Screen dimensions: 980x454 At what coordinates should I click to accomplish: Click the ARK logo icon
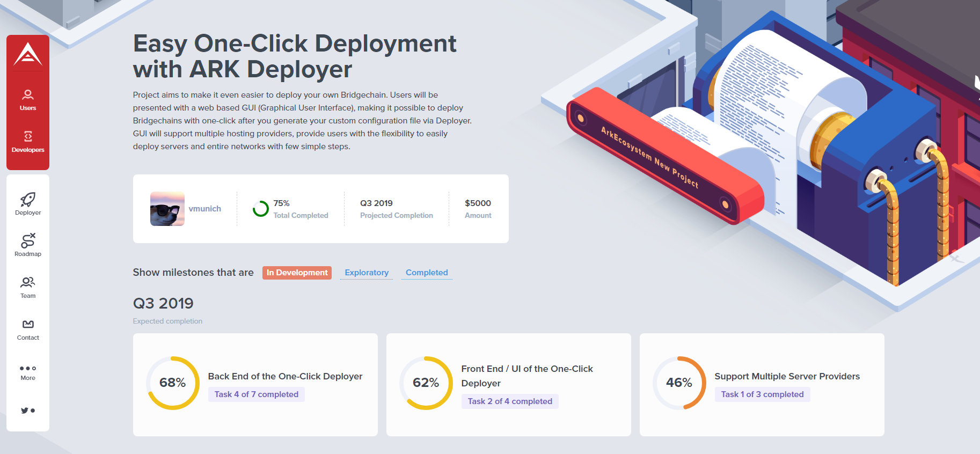coord(28,54)
